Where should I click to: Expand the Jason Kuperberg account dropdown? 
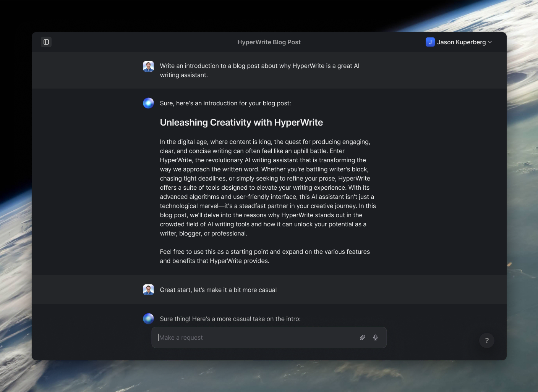pos(462,42)
